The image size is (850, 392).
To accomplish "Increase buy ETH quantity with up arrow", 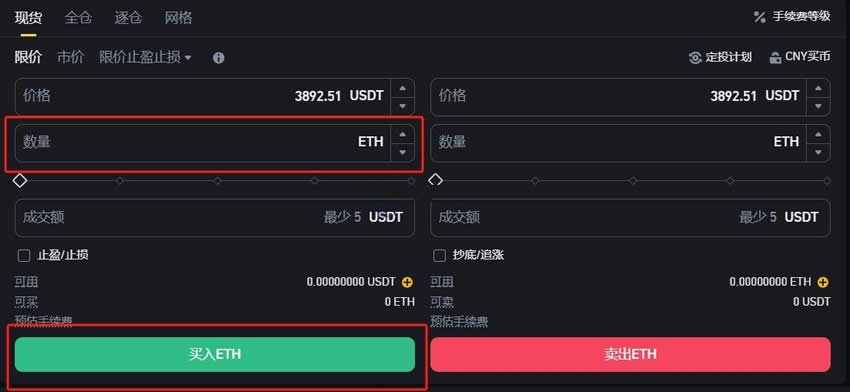I will coord(402,134).
